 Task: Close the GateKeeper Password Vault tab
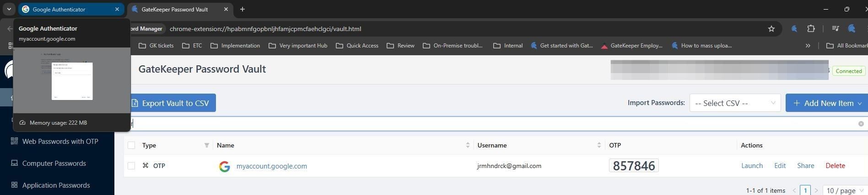(226, 9)
